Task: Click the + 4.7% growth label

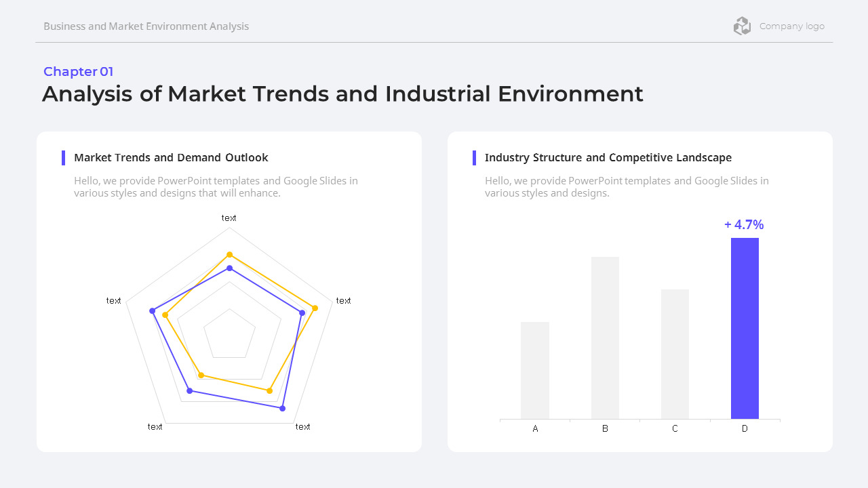Action: [744, 224]
